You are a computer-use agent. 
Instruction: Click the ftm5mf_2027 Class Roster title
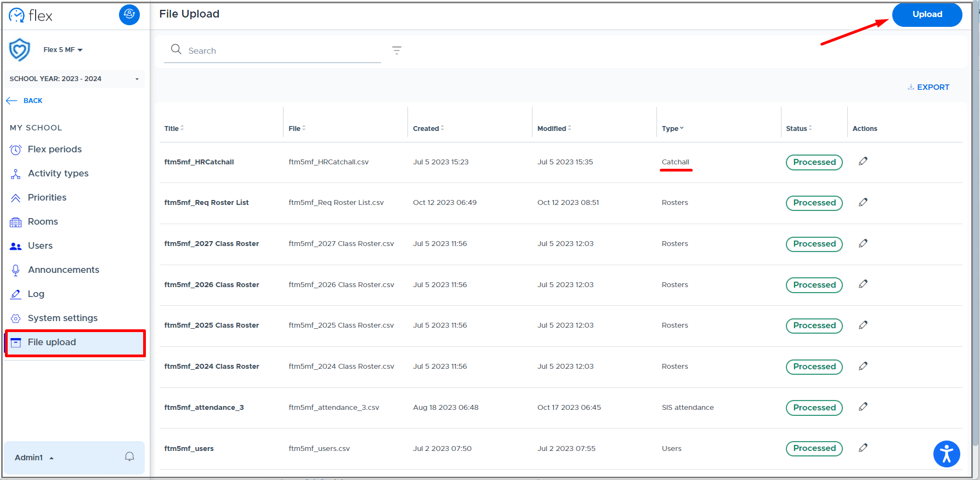211,243
